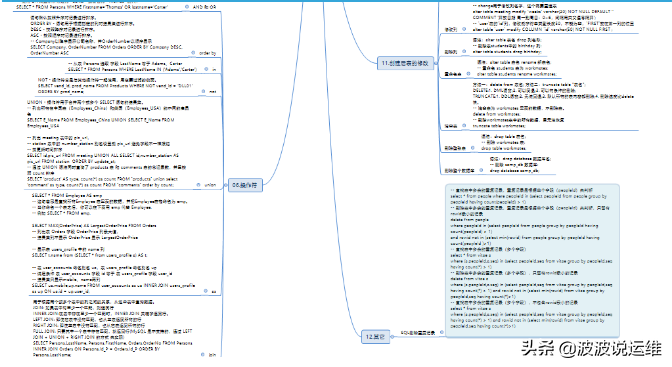The image size is (672, 367).
Task: Select the 06.操作符 mind map node
Action: [x=245, y=185]
